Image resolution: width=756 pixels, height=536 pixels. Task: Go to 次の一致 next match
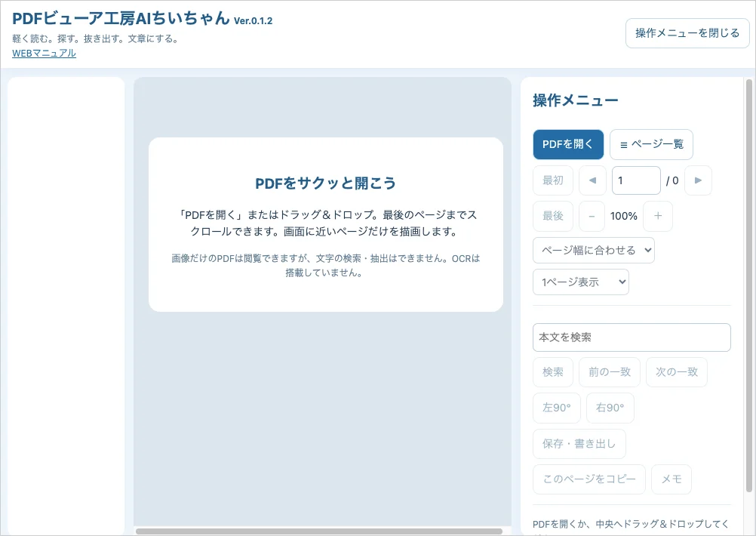[x=677, y=372]
